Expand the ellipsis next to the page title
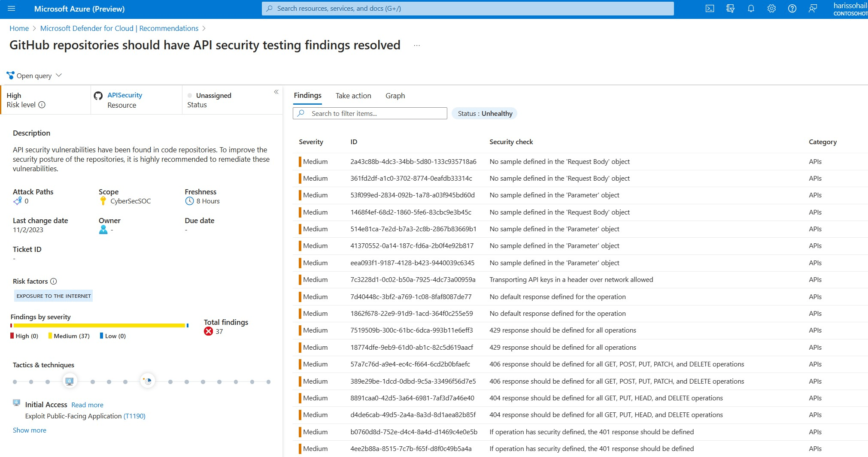Viewport: 868px width, 457px height. (416, 45)
